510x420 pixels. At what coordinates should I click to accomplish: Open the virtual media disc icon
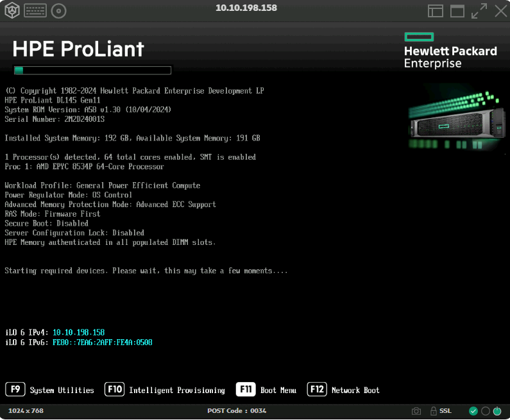[58, 11]
